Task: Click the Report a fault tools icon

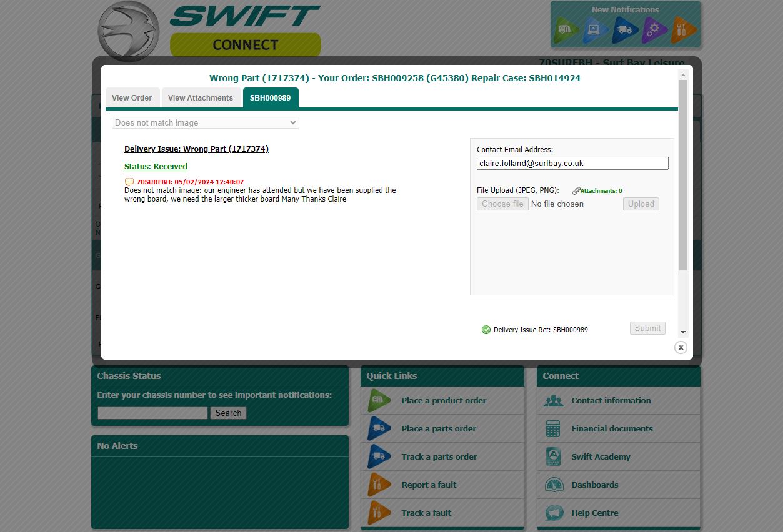Action: click(x=379, y=485)
